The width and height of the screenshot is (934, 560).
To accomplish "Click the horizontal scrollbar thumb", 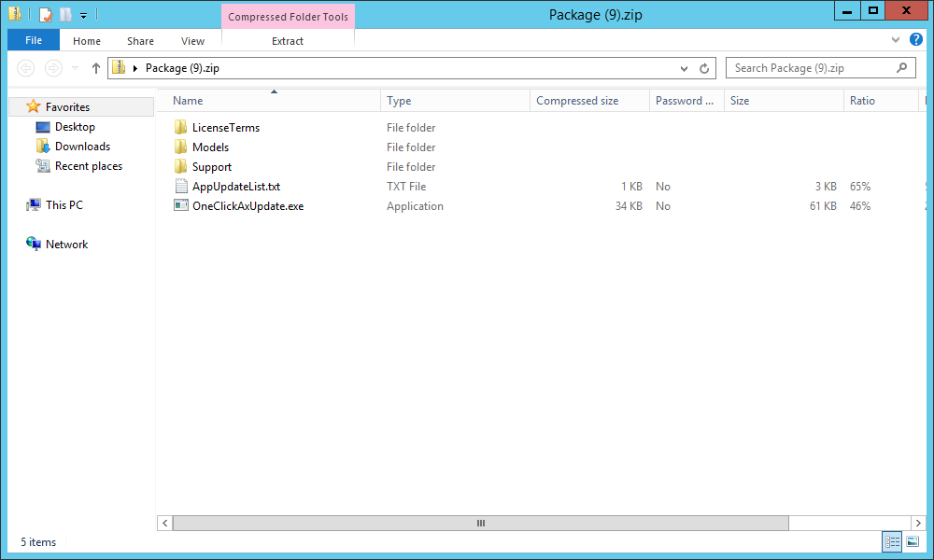I will click(x=480, y=523).
